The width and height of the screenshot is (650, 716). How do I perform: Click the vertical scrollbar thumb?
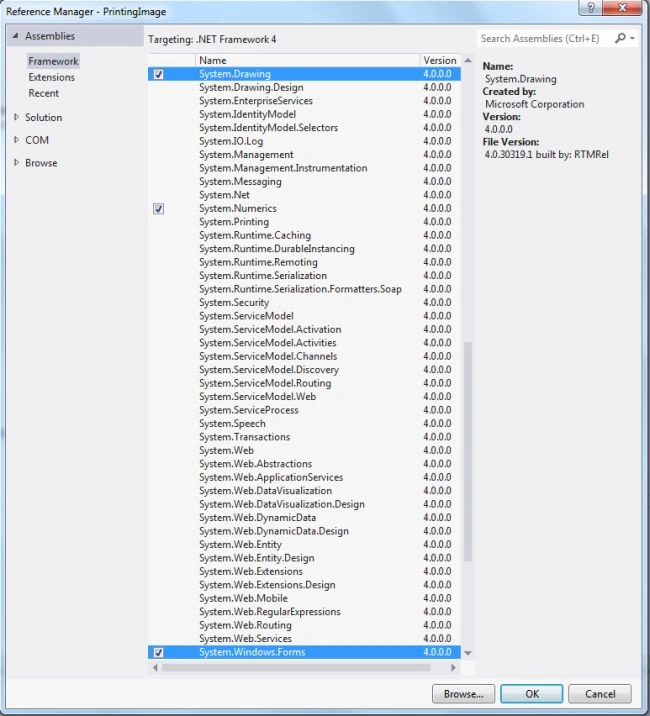coord(468,451)
